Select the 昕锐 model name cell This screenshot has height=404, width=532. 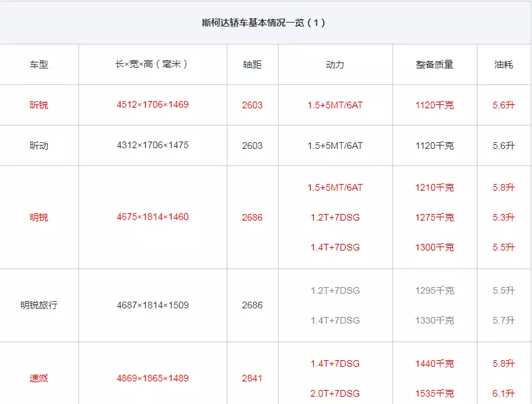[x=39, y=105]
